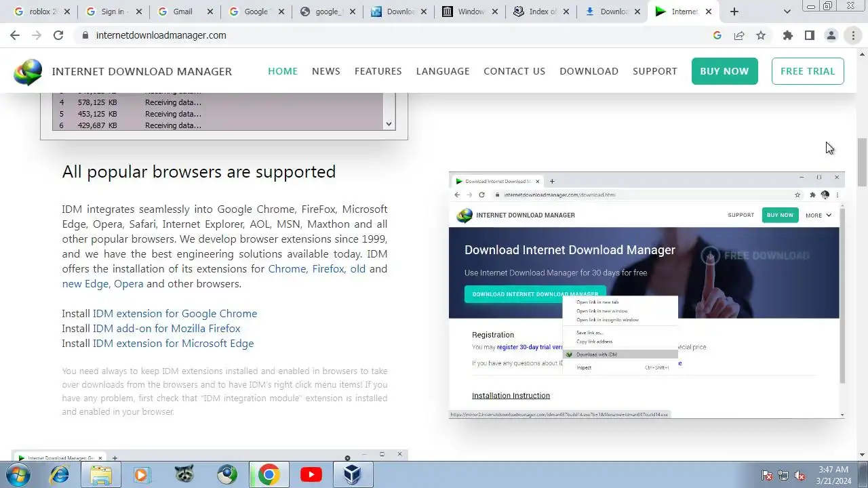Follow the Chrome extension link in paragraph
The width and height of the screenshot is (868, 488).
tap(287, 269)
